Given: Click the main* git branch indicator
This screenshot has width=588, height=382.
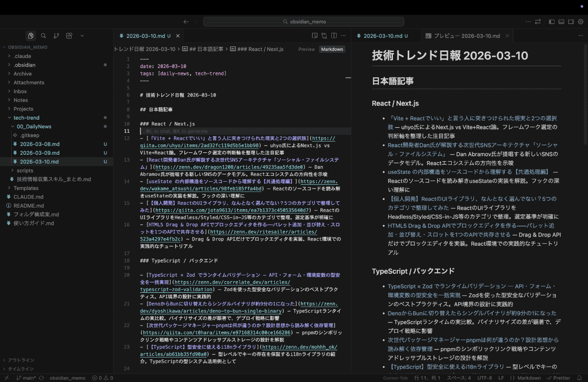Looking at the screenshot, I should pos(26,378).
